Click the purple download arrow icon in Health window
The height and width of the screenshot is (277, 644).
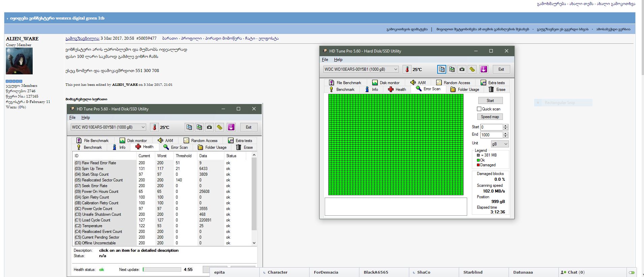click(x=231, y=127)
